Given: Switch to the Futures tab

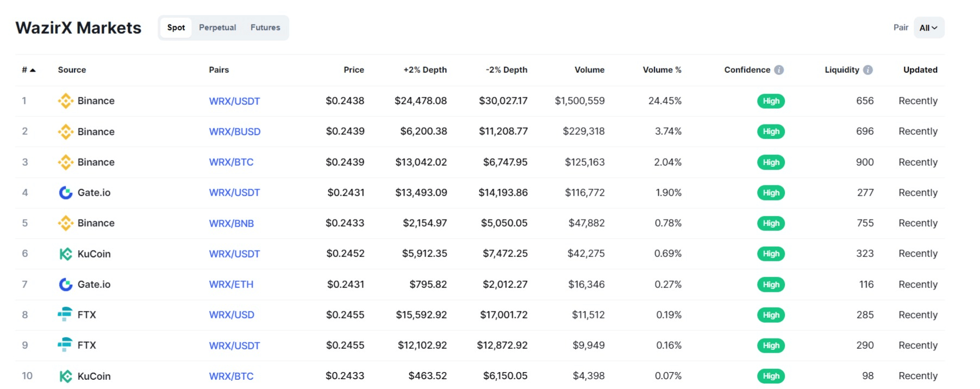Looking at the screenshot, I should tap(265, 28).
